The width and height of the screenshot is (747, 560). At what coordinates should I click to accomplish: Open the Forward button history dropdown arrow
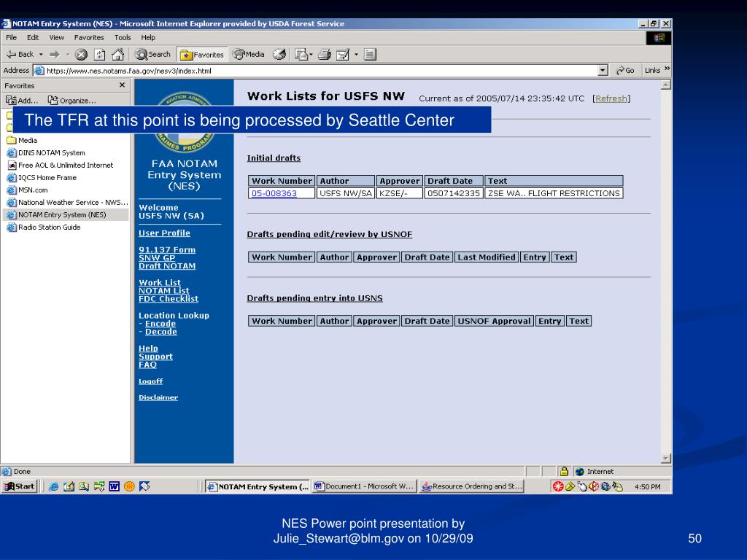67,55
